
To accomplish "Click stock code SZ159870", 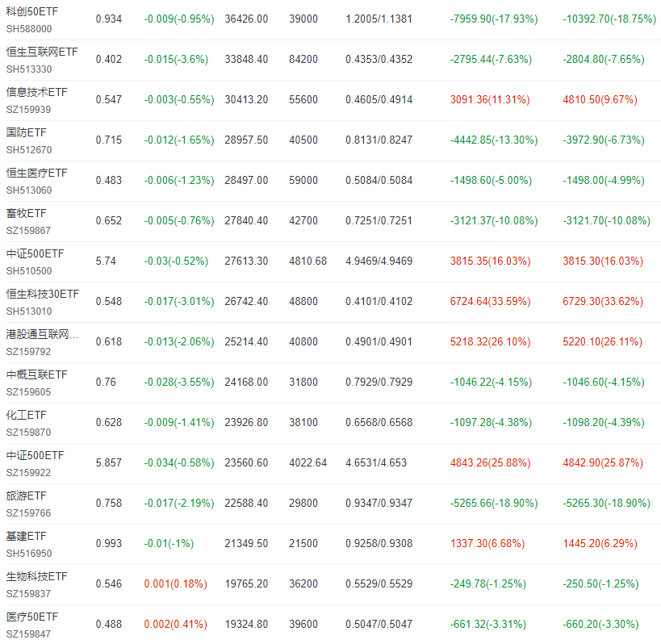I will click(x=28, y=433).
